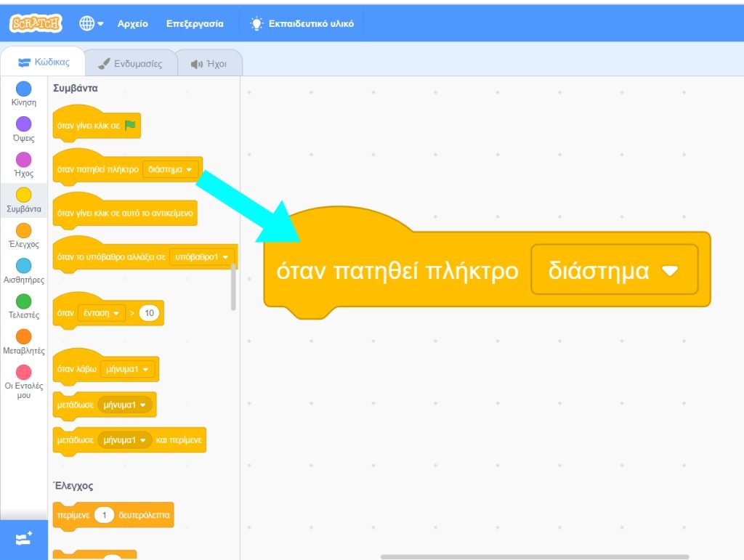Open the Αρχείο menu
Viewport: 744px width, 560px height.
click(x=132, y=24)
